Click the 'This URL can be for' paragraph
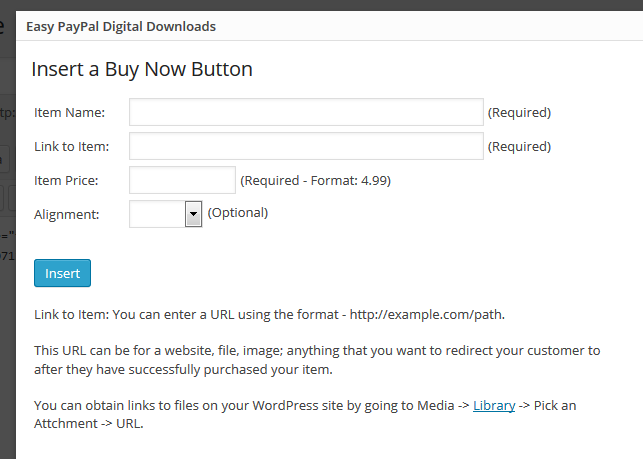This screenshot has height=459, width=643. pos(317,359)
